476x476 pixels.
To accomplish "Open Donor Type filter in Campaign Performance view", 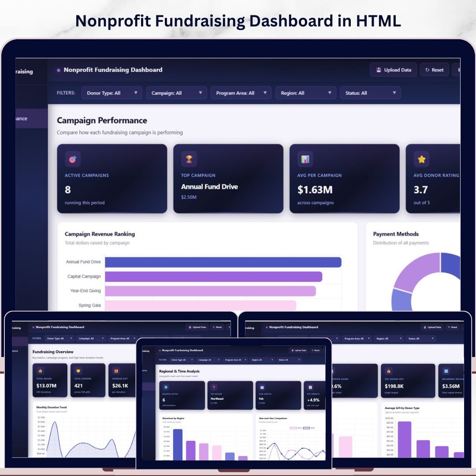I will [112, 93].
